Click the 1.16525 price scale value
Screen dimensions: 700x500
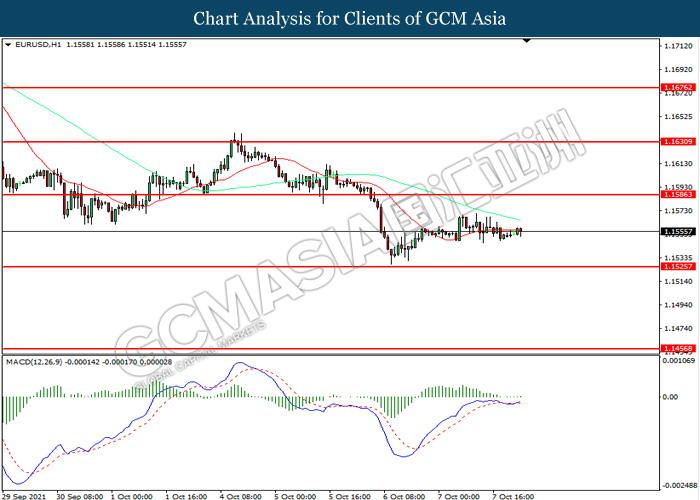click(x=678, y=117)
